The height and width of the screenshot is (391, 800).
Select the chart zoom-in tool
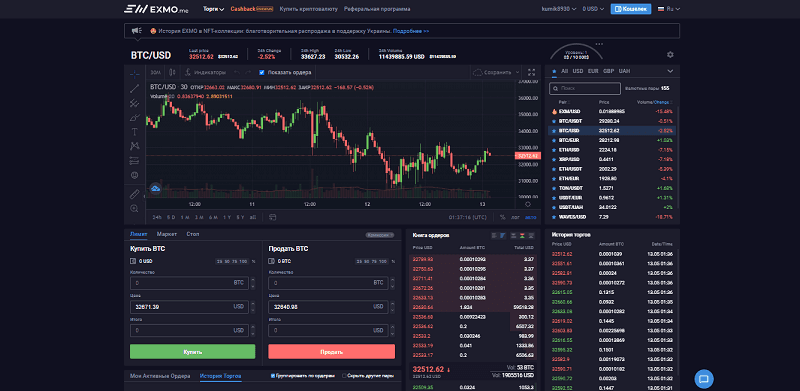pos(135,208)
